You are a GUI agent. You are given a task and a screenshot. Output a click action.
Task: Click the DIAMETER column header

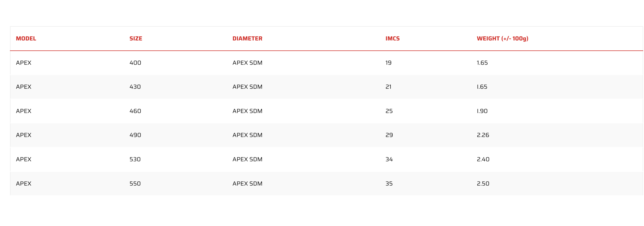pyautogui.click(x=247, y=39)
